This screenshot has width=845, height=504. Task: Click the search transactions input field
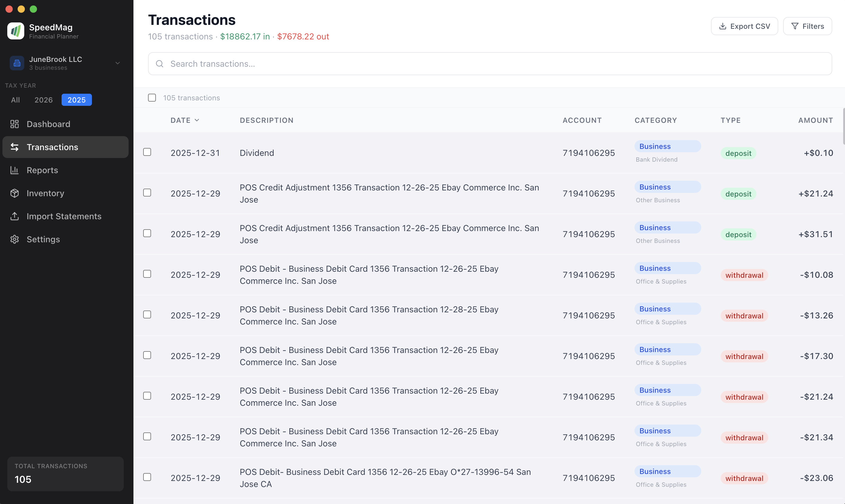(374, 63)
